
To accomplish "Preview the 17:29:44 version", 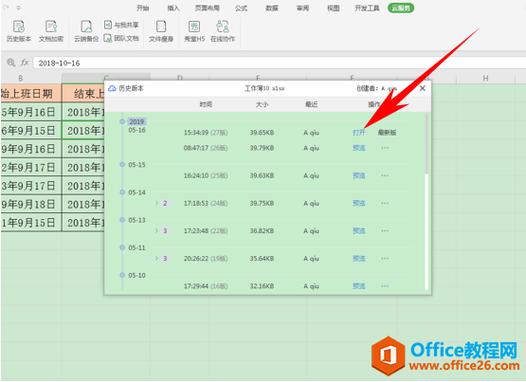I will pyautogui.click(x=359, y=286).
